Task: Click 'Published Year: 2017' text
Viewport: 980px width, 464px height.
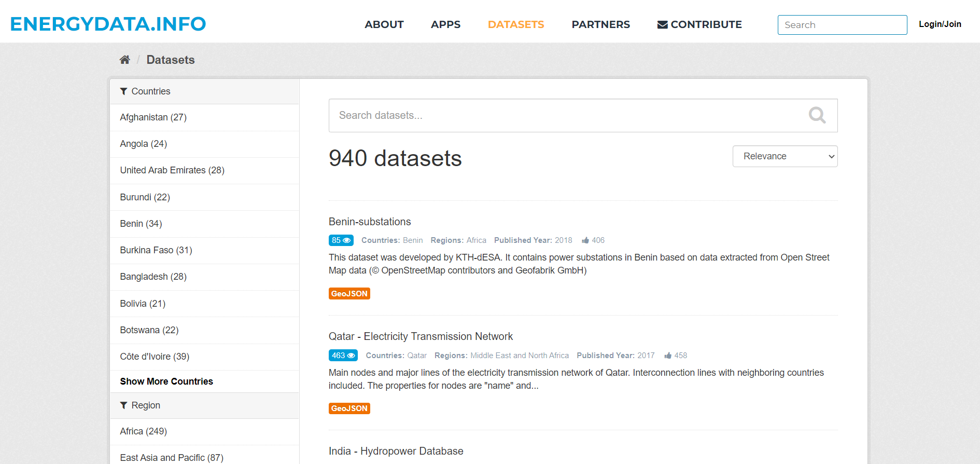Action: (615, 356)
